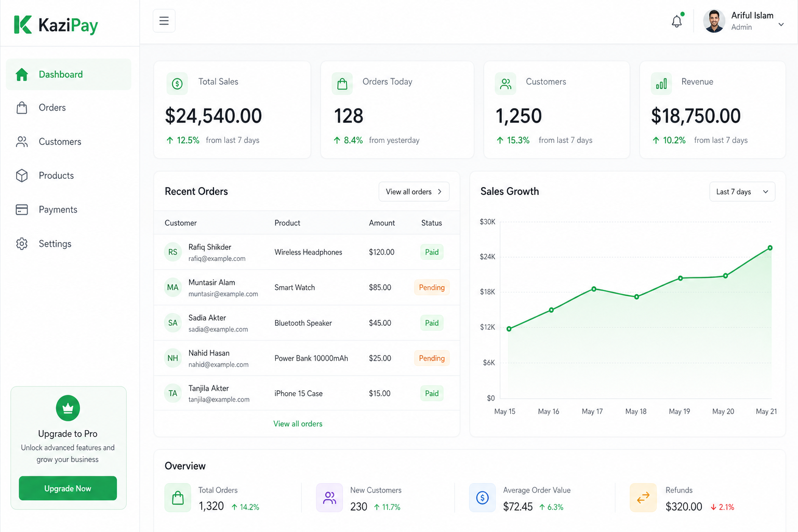798x532 pixels.
Task: Click the Total Orders overview bag icon
Action: click(x=178, y=498)
